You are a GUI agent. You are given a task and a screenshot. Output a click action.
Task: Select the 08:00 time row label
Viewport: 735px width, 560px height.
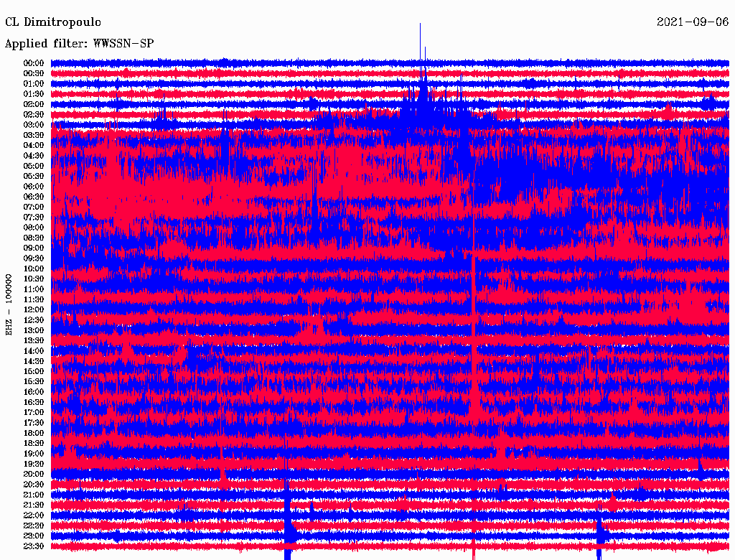[x=34, y=228]
